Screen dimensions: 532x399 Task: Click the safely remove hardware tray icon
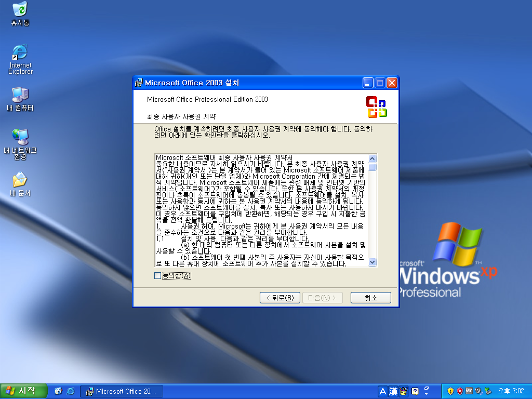coord(488,391)
